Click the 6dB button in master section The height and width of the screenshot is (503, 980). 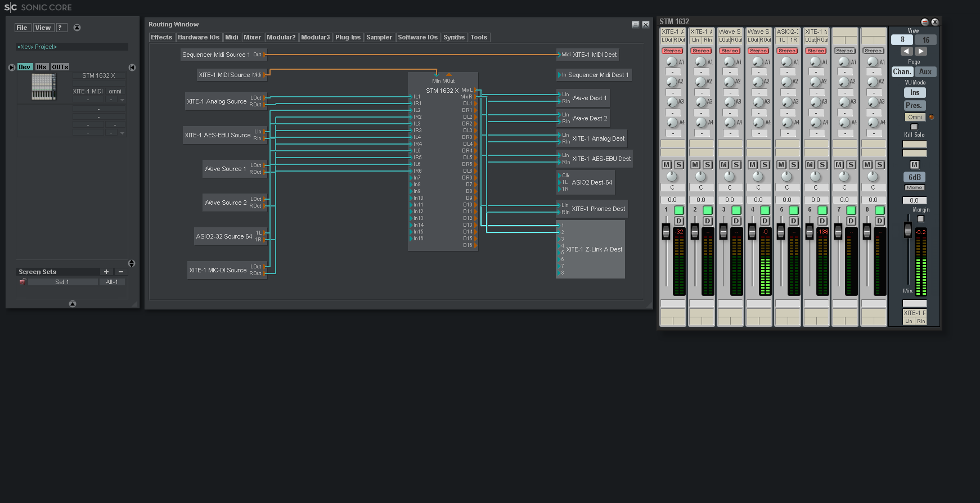click(x=914, y=177)
